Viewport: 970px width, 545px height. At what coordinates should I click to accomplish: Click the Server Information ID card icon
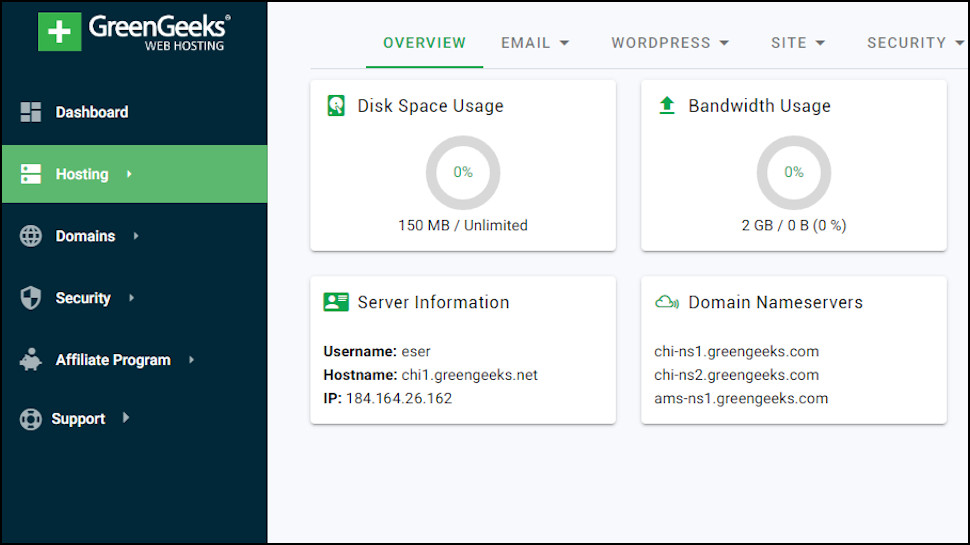[336, 302]
